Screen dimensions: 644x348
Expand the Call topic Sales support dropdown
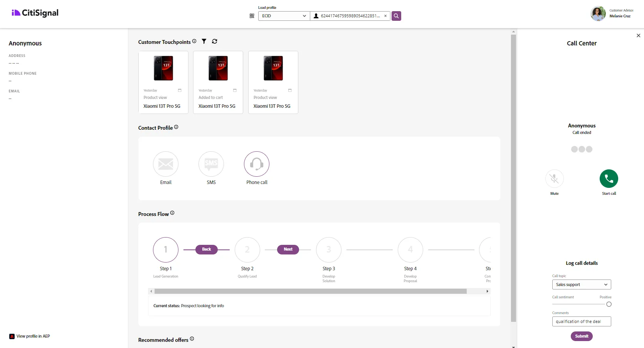click(x=582, y=284)
